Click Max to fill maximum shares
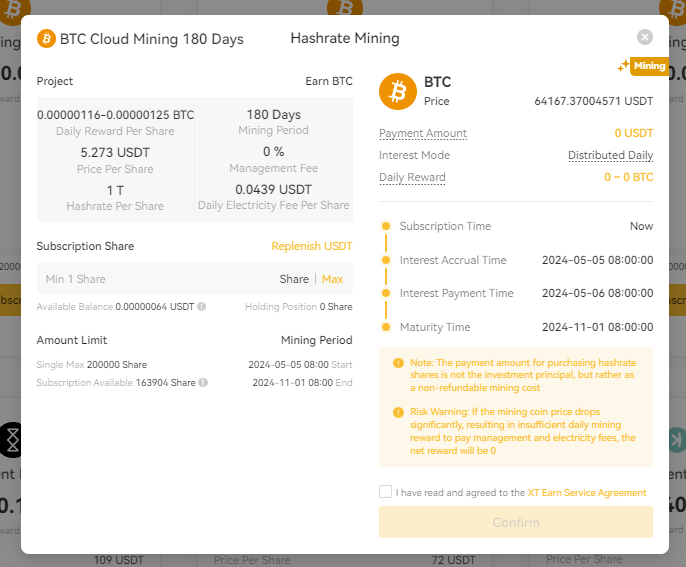Screen dimensions: 686x567 332,279
